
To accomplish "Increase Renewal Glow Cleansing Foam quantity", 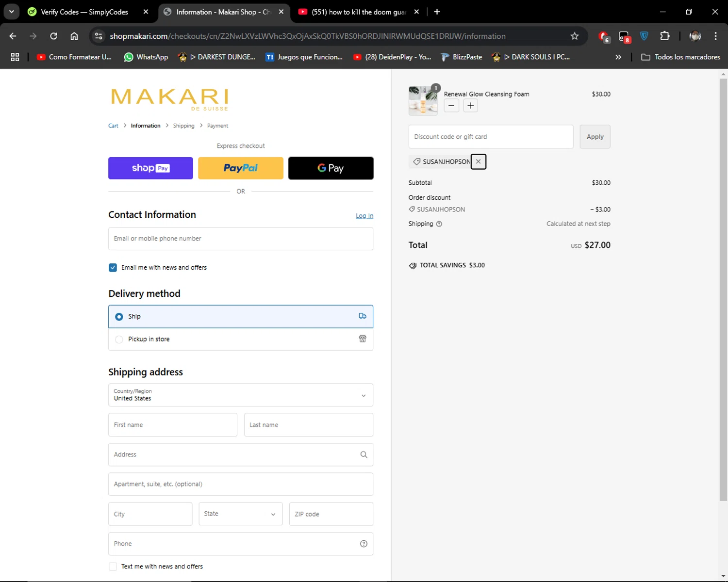I will [470, 105].
